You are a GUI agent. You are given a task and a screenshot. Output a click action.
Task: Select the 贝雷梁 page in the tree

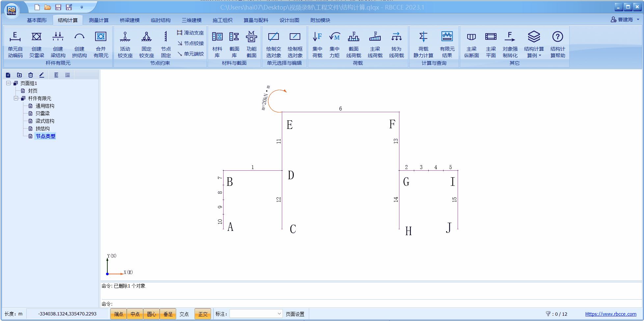42,113
